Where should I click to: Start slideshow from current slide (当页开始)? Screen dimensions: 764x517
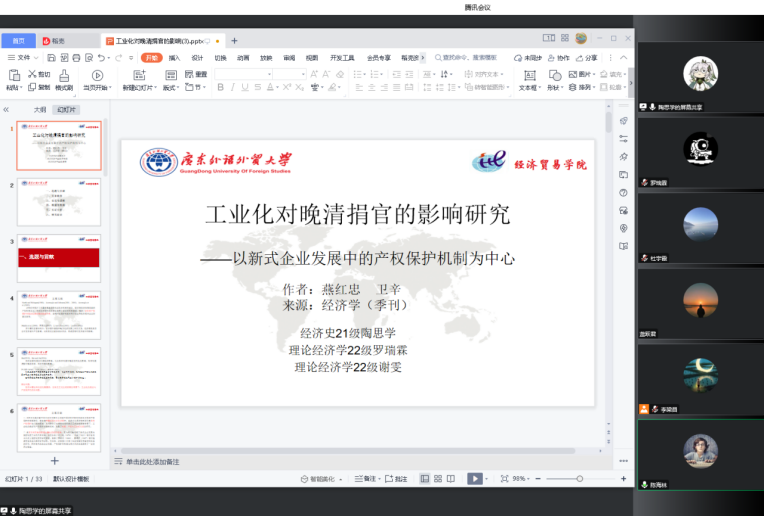click(97, 76)
